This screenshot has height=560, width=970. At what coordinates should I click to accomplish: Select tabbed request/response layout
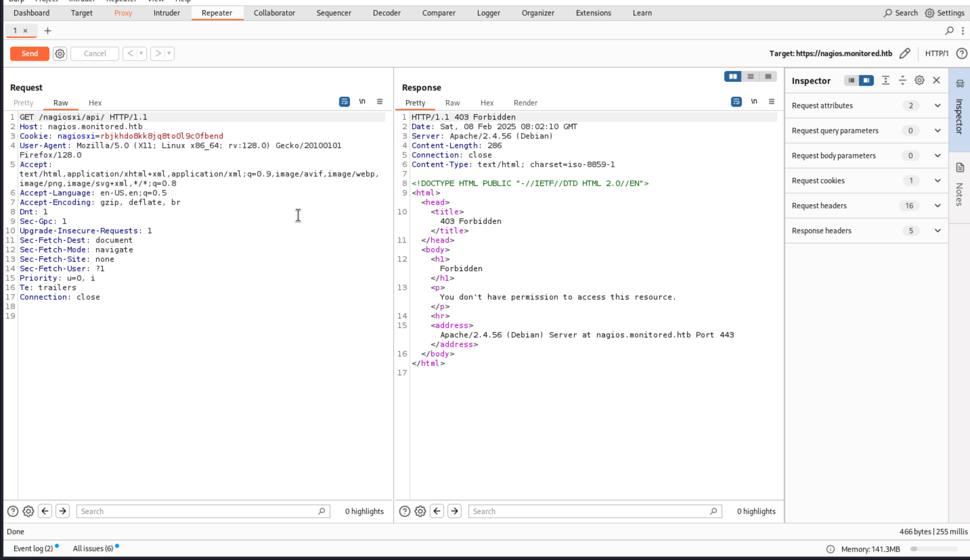pos(768,76)
